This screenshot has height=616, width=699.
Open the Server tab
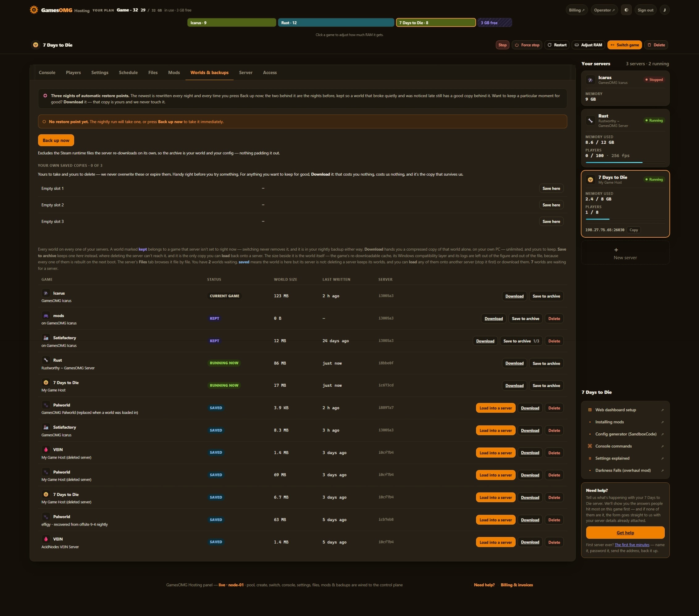245,73
